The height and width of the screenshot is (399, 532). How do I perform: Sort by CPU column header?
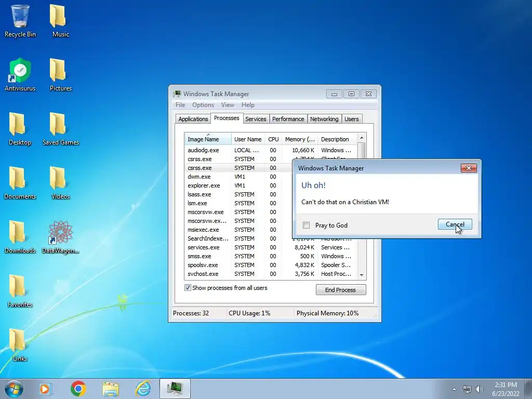point(273,139)
